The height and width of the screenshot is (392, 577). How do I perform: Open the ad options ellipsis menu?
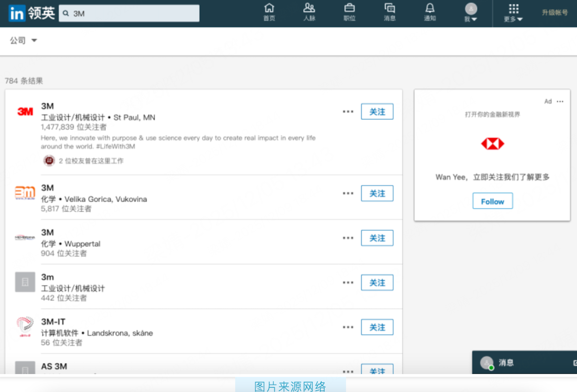point(560,101)
